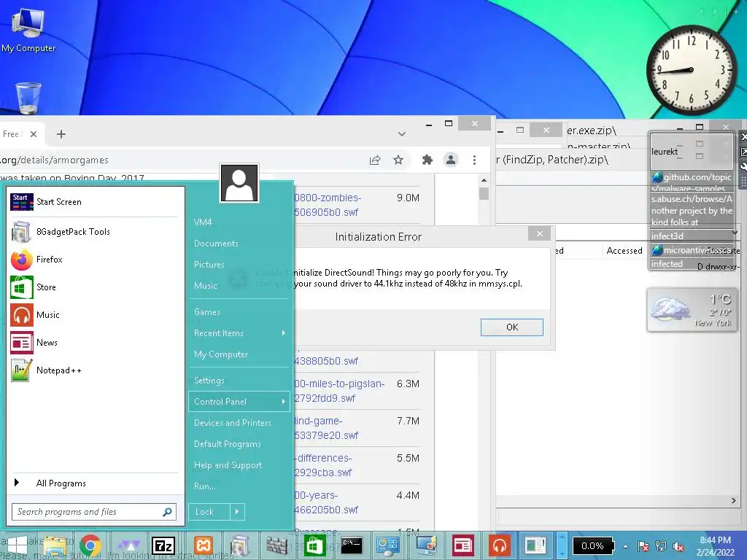
Task: Expand the Lock options arrow
Action: click(x=237, y=512)
